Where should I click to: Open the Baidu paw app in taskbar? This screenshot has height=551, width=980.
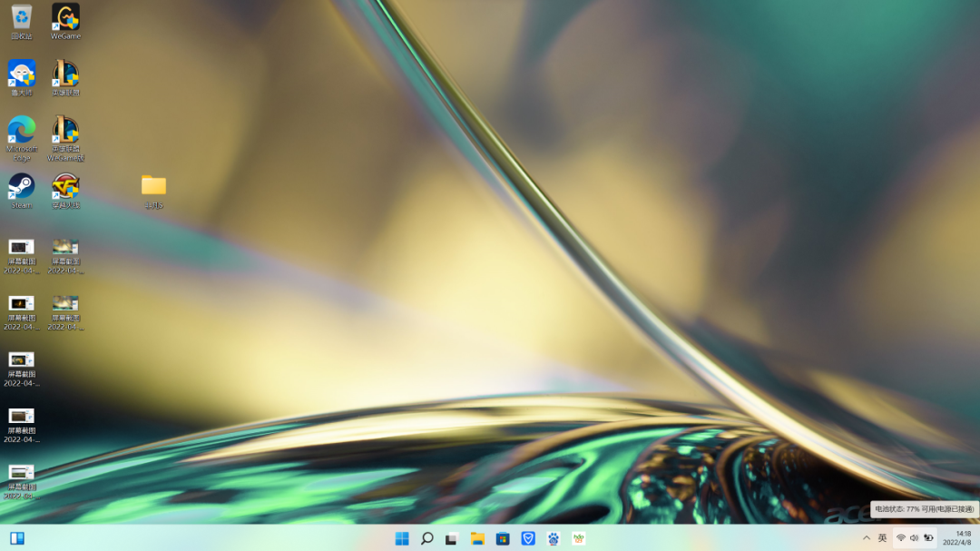[554, 538]
